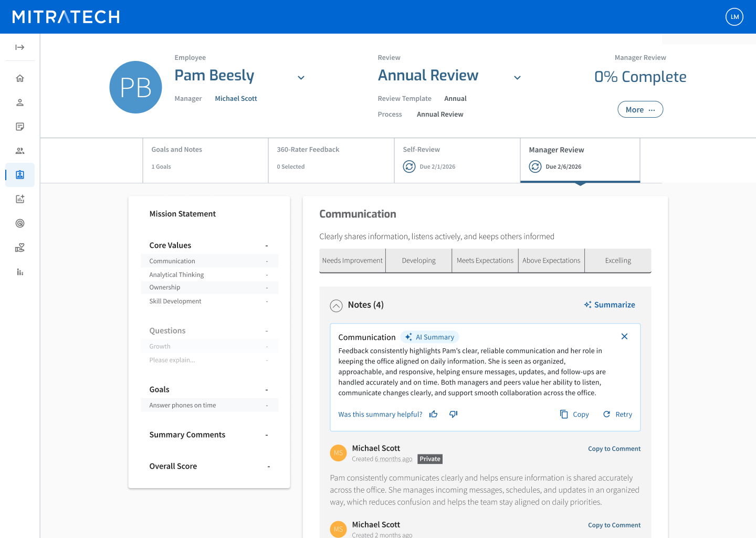
Task: Switch to Self-Review tab
Action: pyautogui.click(x=457, y=160)
